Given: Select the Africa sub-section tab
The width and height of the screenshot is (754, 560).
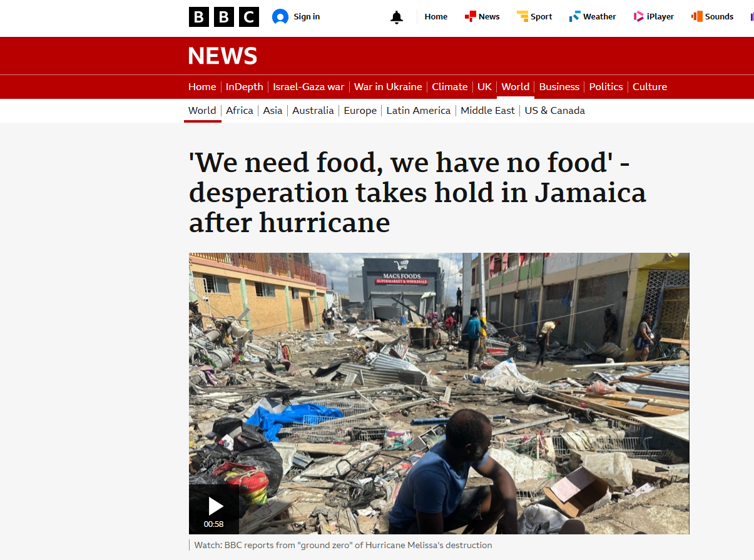Looking at the screenshot, I should pyautogui.click(x=240, y=111).
